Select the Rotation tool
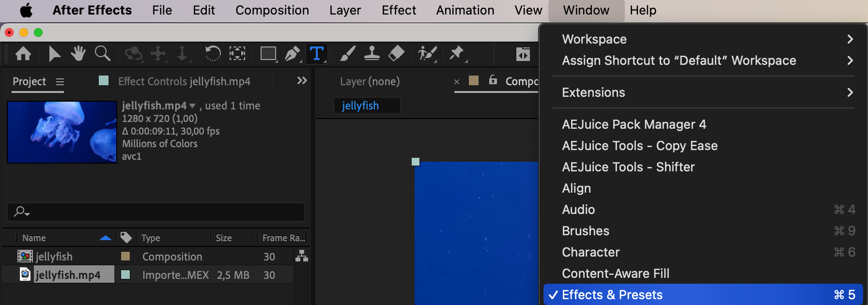The height and width of the screenshot is (305, 868). tap(213, 53)
